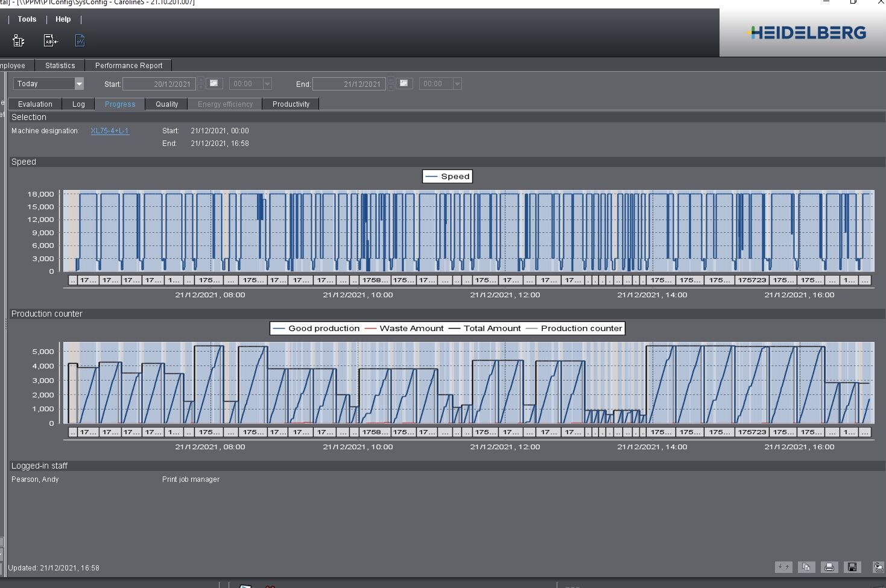886x588 pixels.
Task: Expand the Start time 00:00 dropdown
Action: [x=267, y=84]
